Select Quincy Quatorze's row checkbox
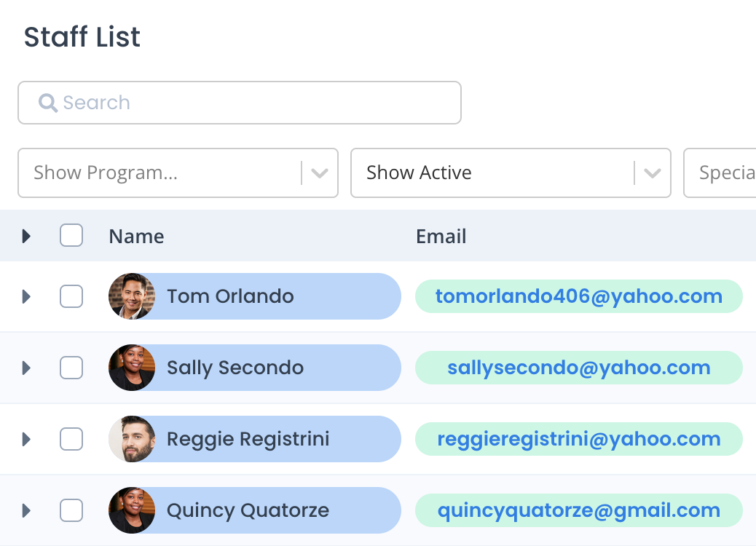 point(71,510)
